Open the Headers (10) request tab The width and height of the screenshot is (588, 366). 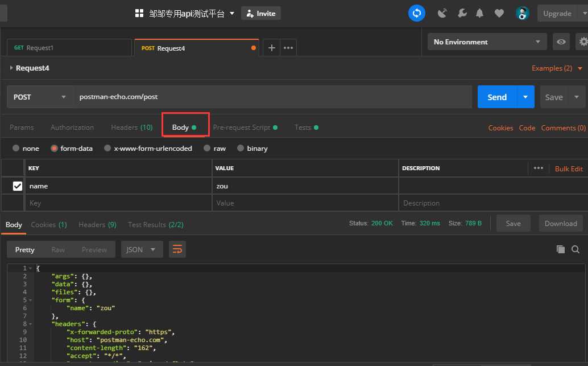pos(131,128)
